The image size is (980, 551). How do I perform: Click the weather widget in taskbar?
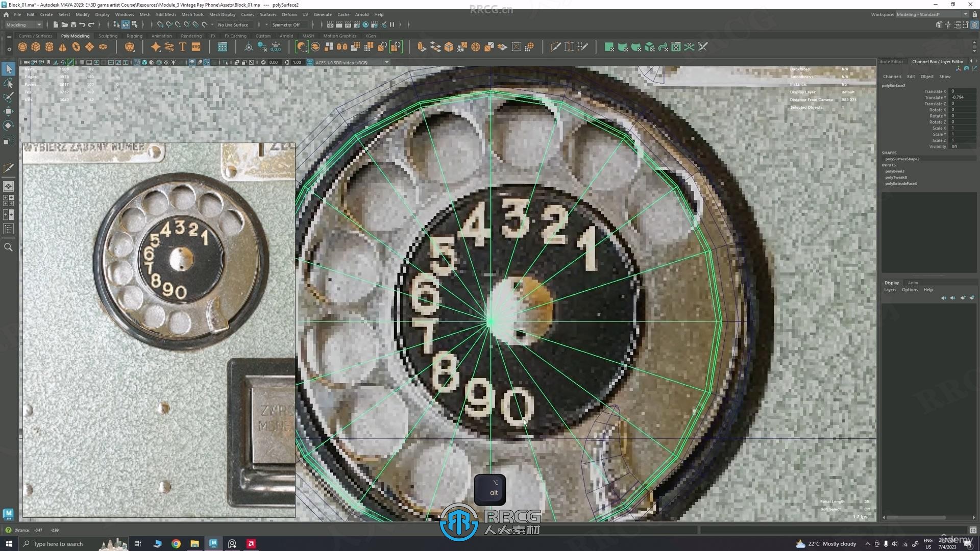[826, 544]
